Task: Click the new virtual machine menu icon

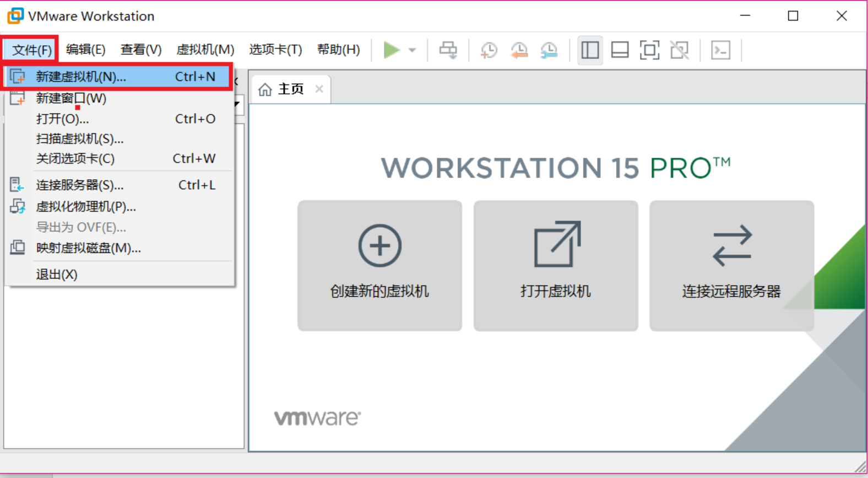Action: coord(18,77)
